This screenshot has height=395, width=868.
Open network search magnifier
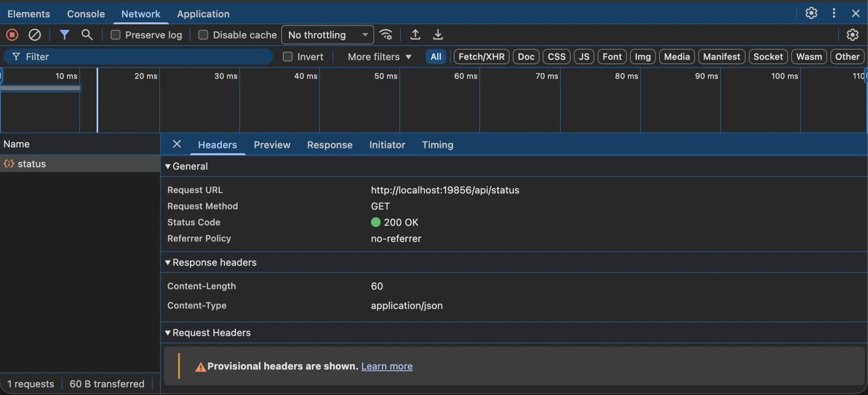pyautogui.click(x=87, y=35)
